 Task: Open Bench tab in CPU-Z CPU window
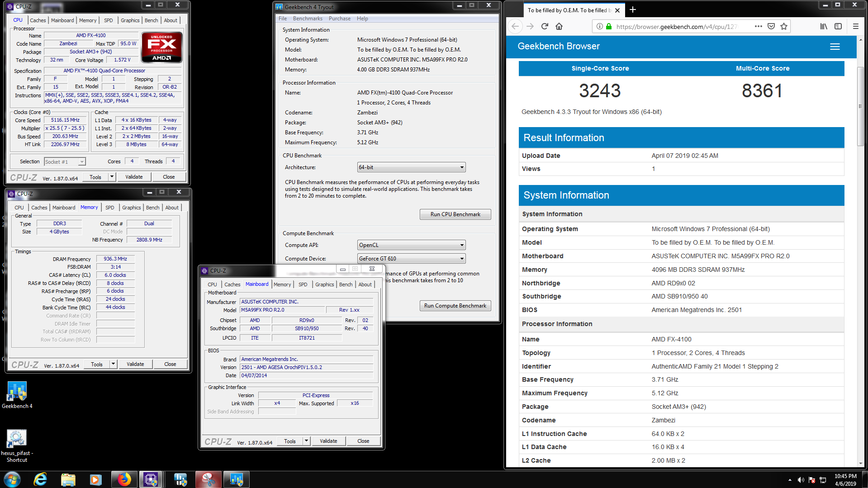151,20
